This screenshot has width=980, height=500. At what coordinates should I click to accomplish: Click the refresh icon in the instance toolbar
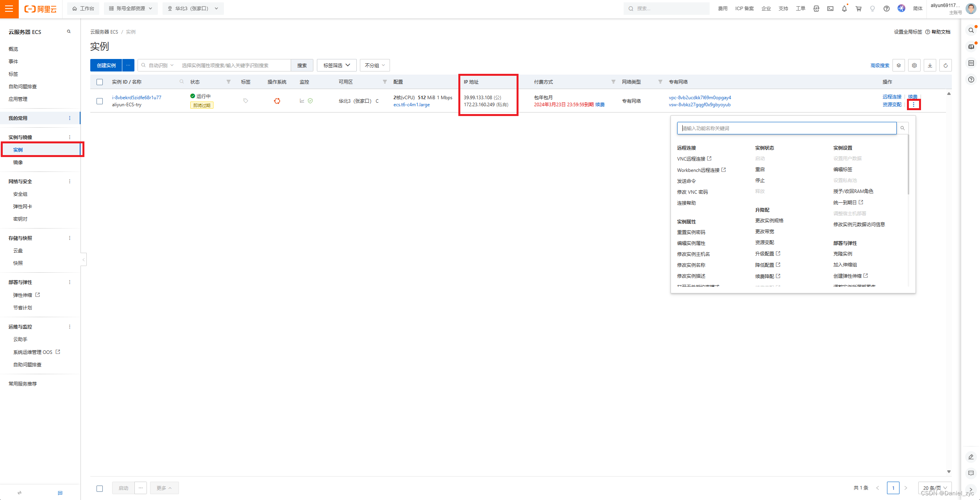point(945,66)
